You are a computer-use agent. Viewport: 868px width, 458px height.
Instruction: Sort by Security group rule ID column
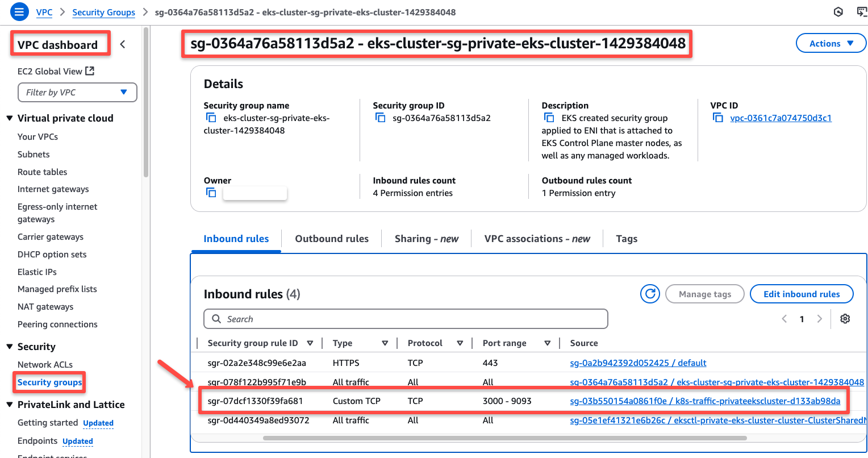(310, 343)
